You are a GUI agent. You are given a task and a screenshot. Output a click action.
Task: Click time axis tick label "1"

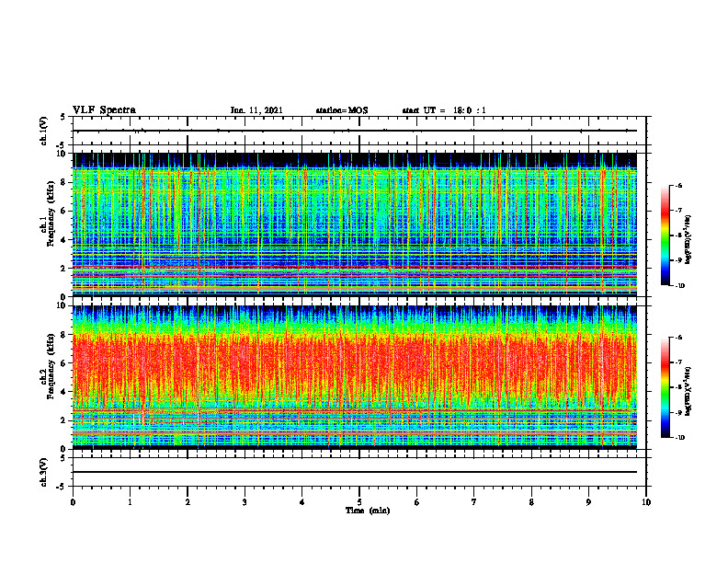130,502
